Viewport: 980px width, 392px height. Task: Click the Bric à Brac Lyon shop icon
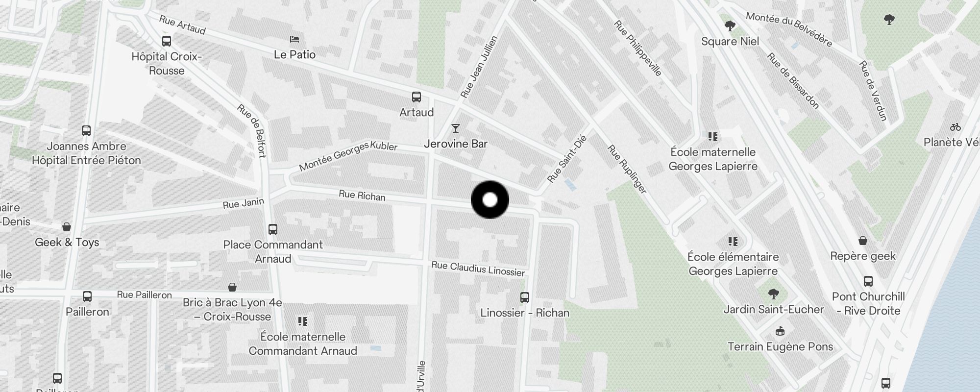[232, 287]
